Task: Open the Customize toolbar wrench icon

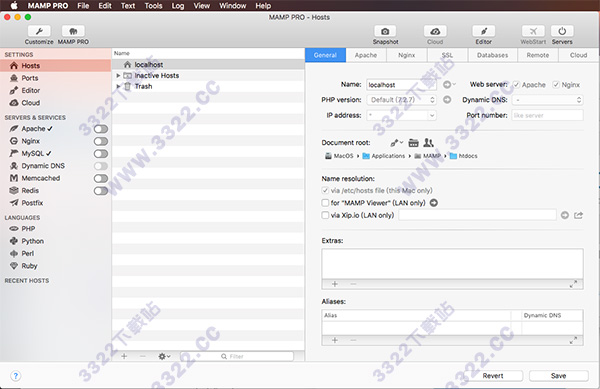Action: point(39,31)
